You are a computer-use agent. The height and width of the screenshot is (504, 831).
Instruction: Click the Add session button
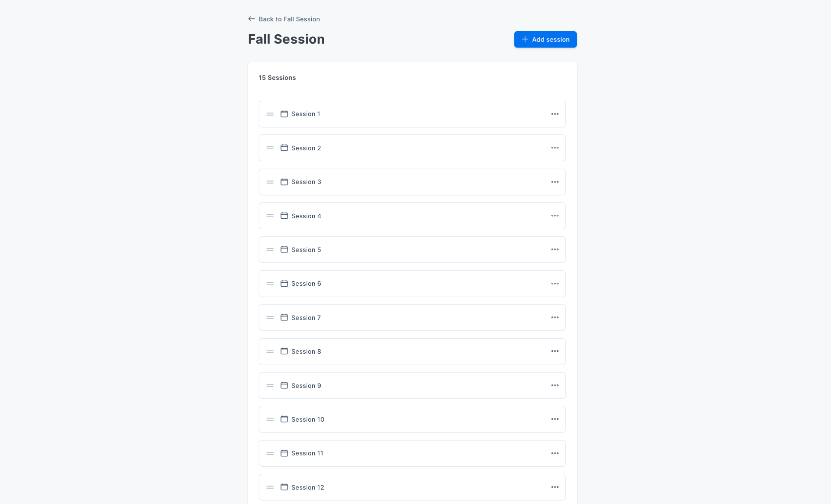coord(545,39)
